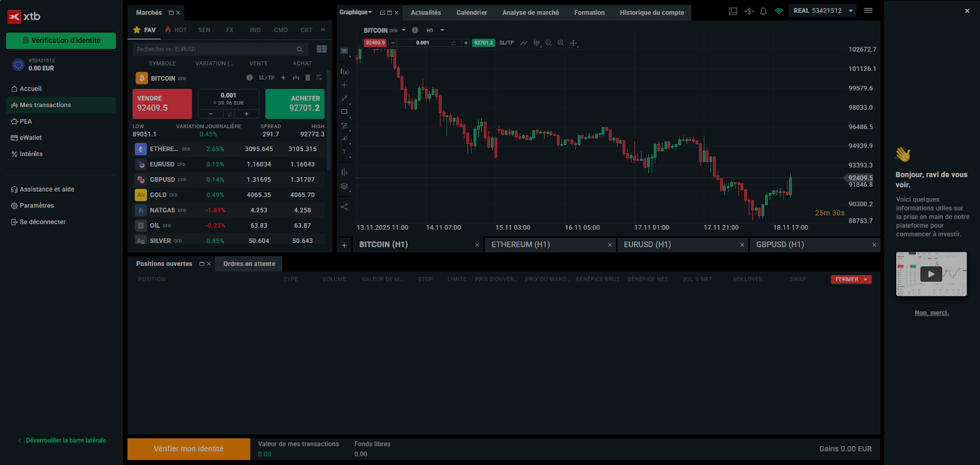Select the CMD markets tab

[281, 30]
